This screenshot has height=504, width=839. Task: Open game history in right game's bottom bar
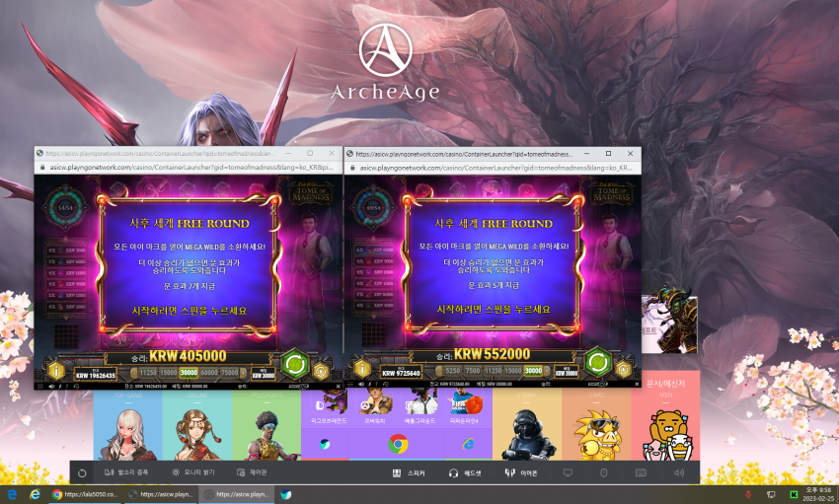385,385
